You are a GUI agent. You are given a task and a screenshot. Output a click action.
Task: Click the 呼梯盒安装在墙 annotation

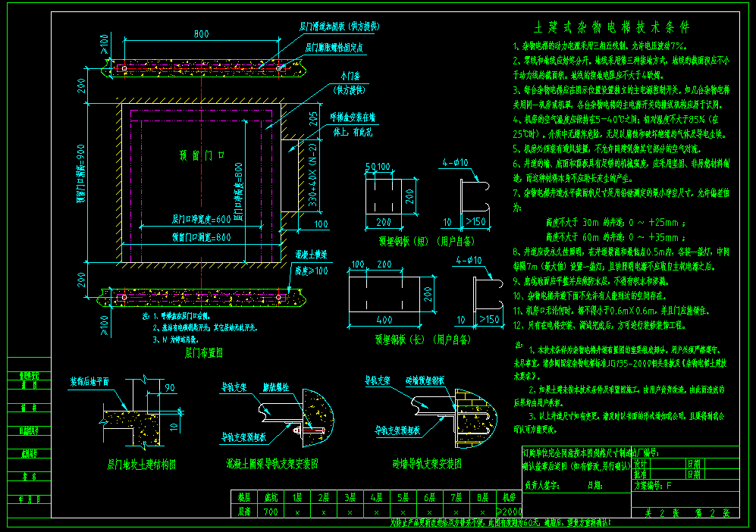coord(353,117)
